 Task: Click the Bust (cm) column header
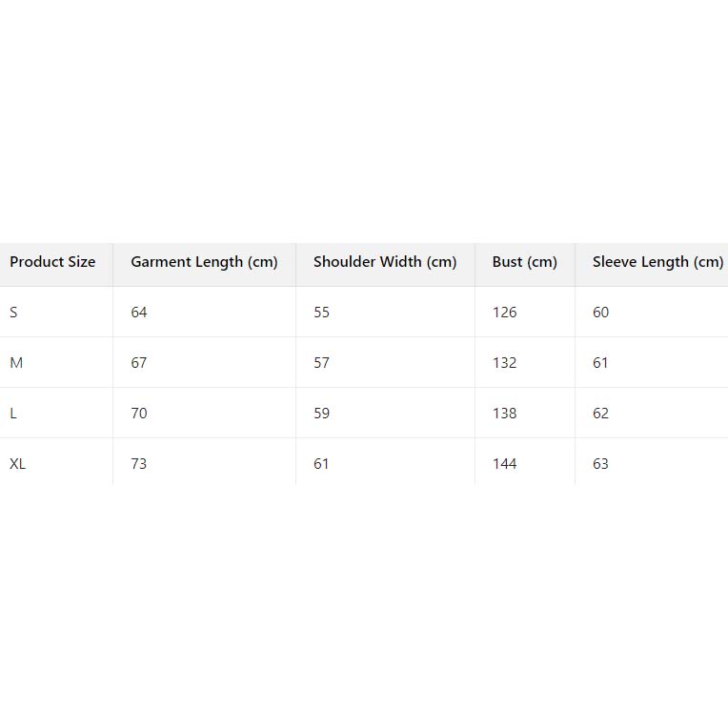coord(524,262)
